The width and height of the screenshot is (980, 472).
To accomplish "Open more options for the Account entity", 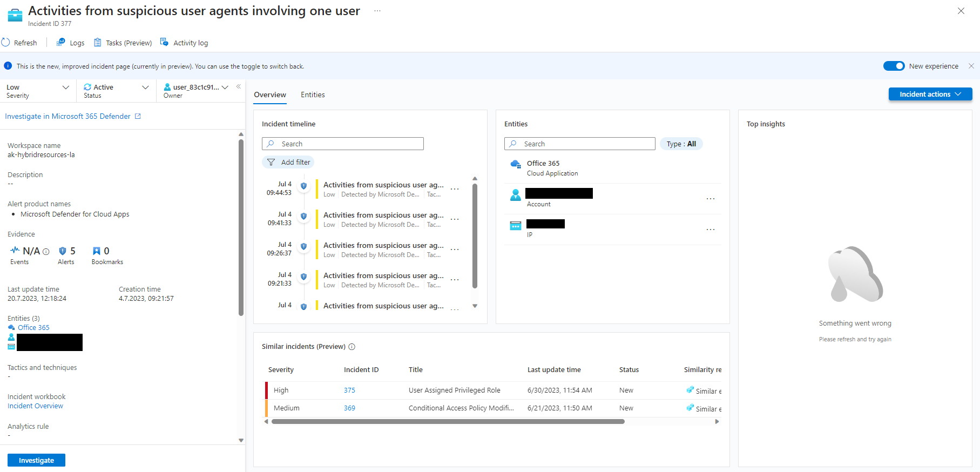I will 711,199.
